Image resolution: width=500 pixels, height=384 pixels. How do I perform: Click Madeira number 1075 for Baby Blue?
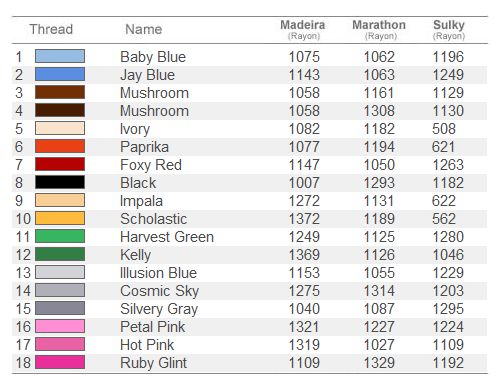[x=304, y=57]
